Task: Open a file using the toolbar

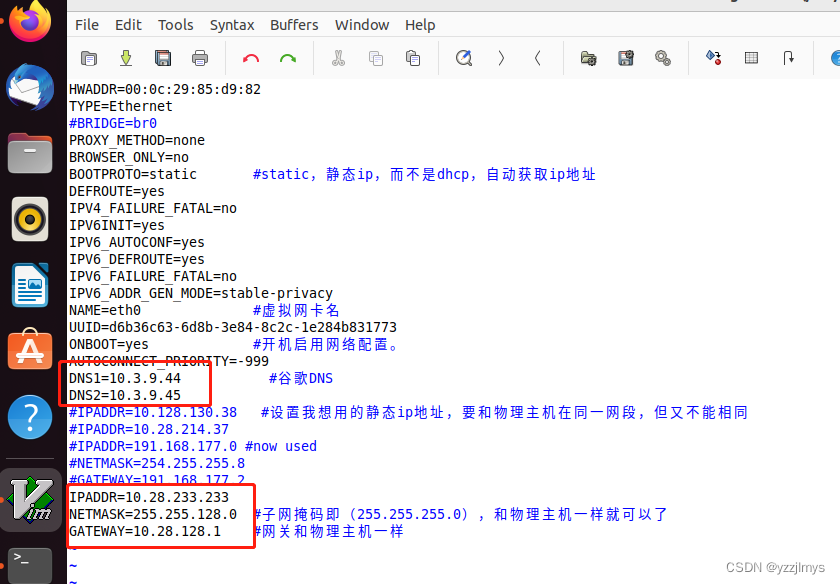Action: coord(88,58)
